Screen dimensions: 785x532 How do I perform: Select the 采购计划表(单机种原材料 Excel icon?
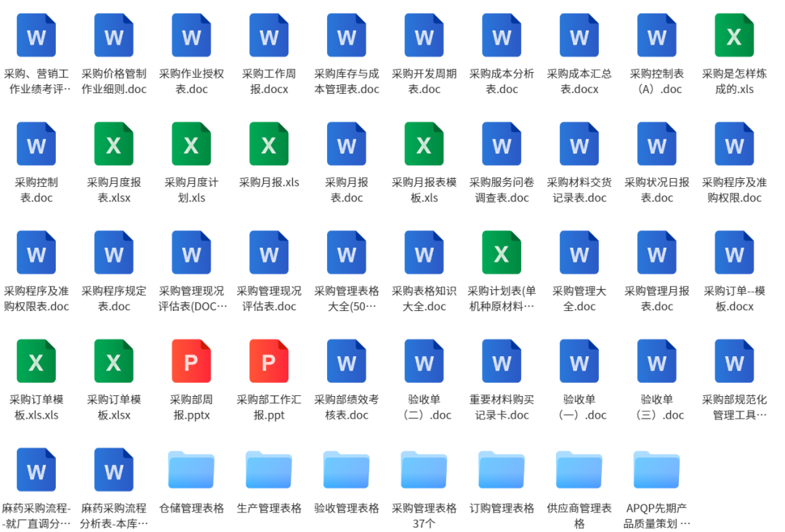[502, 252]
